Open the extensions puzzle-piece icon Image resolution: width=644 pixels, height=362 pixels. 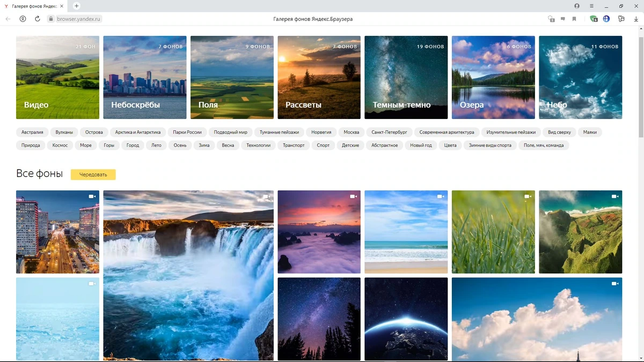pyautogui.click(x=621, y=19)
